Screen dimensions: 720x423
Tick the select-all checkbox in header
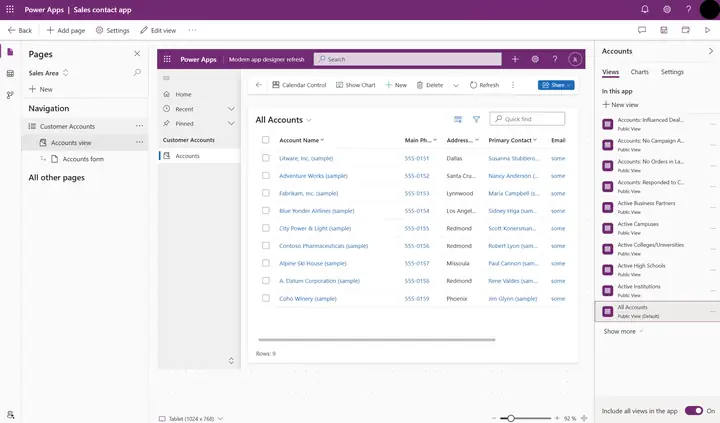click(x=265, y=140)
